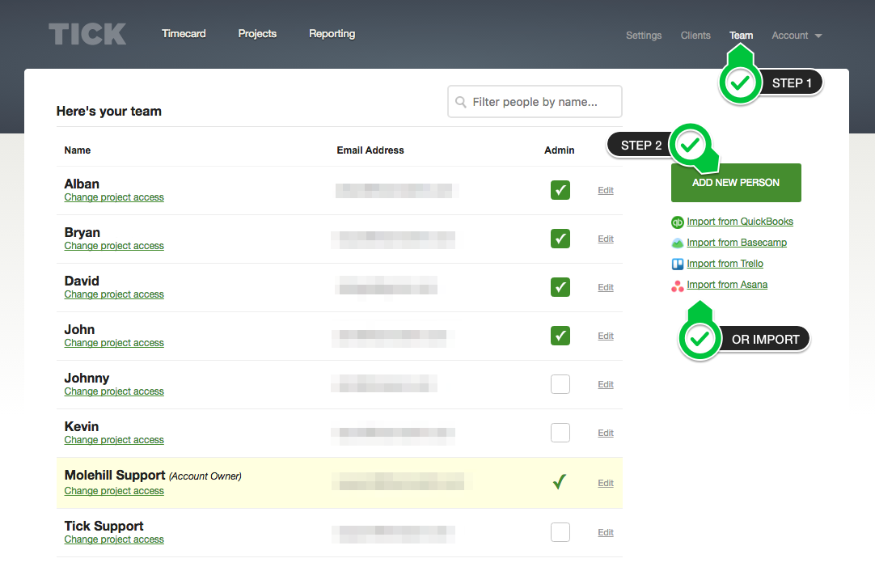The height and width of the screenshot is (588, 875).
Task: Switch to the Projects section
Action: coord(257,34)
